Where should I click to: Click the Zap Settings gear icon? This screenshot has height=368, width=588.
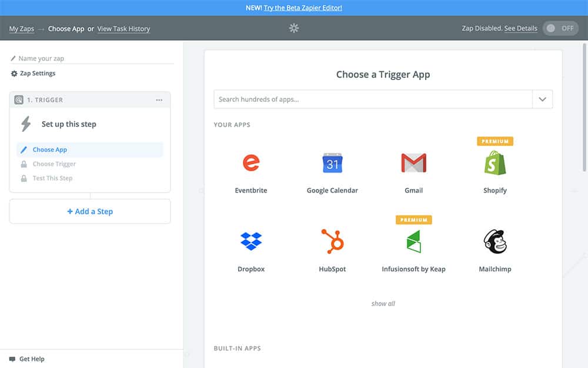point(14,74)
